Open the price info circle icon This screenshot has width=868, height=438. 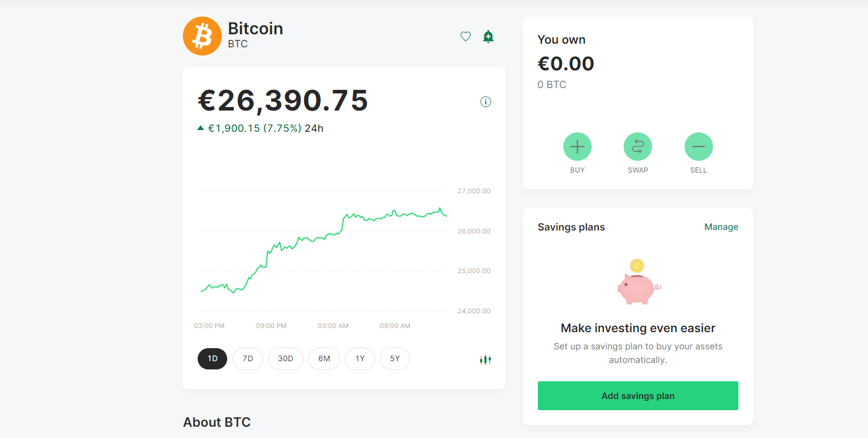pos(486,102)
